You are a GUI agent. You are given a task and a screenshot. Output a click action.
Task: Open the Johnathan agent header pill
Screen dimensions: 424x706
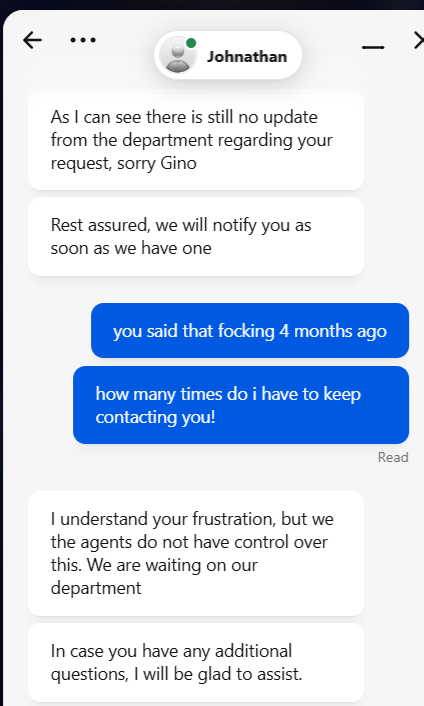228,55
